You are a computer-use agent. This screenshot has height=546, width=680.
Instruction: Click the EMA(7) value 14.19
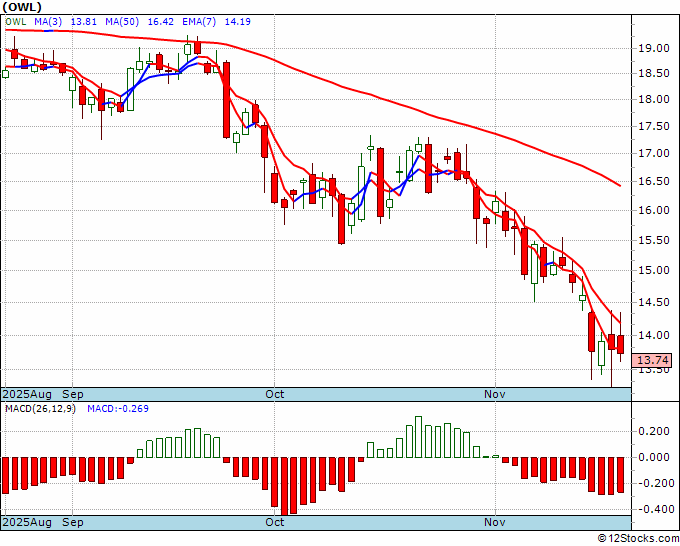(238, 22)
